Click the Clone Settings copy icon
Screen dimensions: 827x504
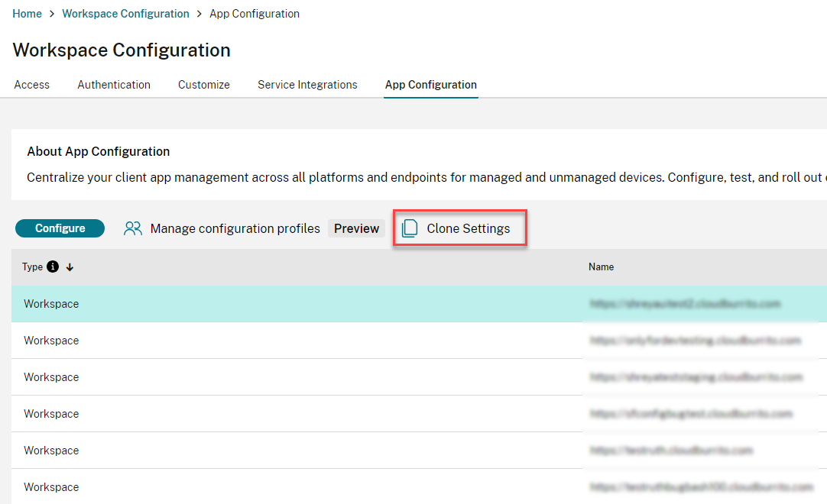point(410,228)
